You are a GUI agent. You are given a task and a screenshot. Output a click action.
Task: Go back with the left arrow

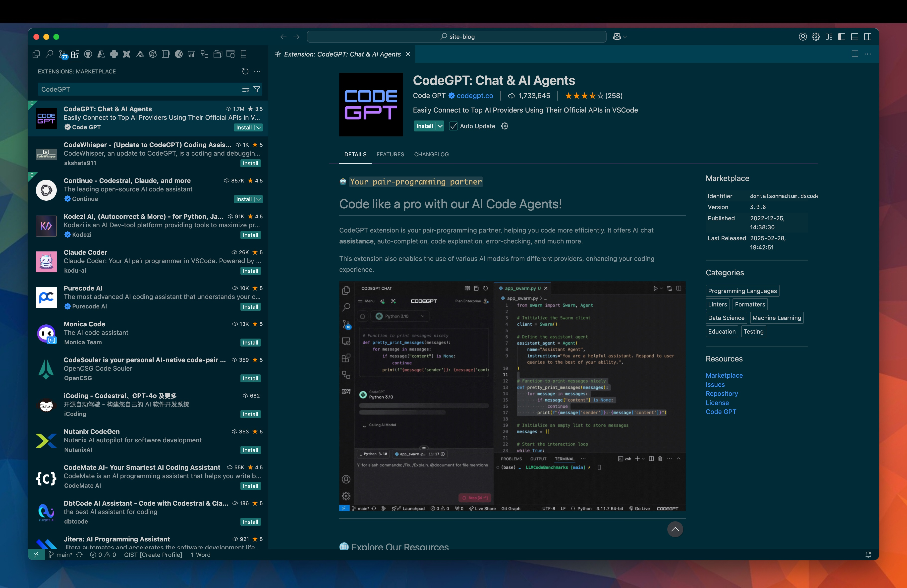(x=283, y=37)
